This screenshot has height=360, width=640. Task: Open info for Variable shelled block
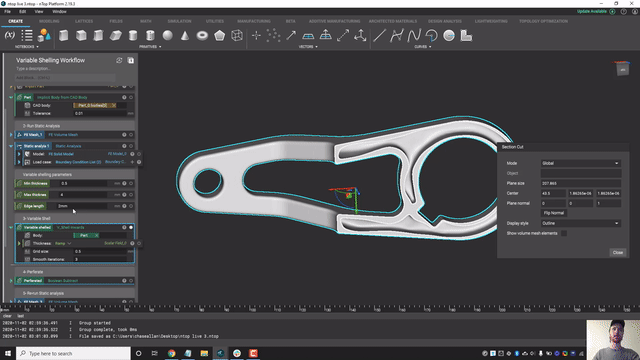(124, 227)
